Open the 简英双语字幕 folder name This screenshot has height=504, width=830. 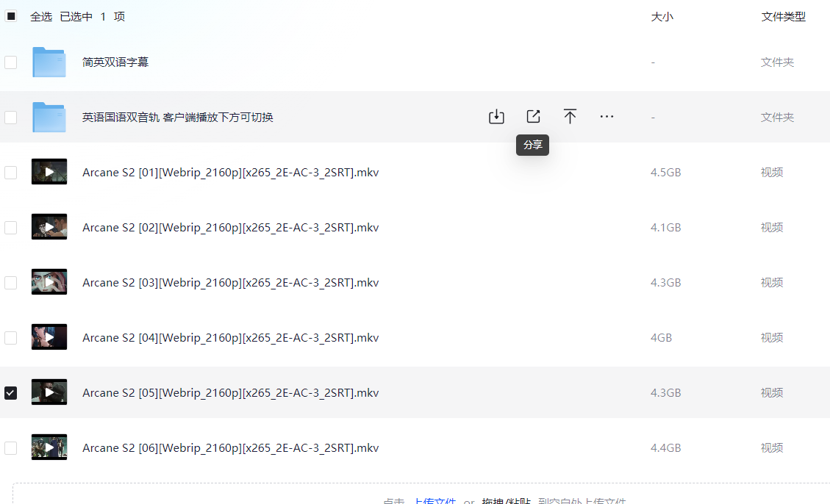[115, 62]
